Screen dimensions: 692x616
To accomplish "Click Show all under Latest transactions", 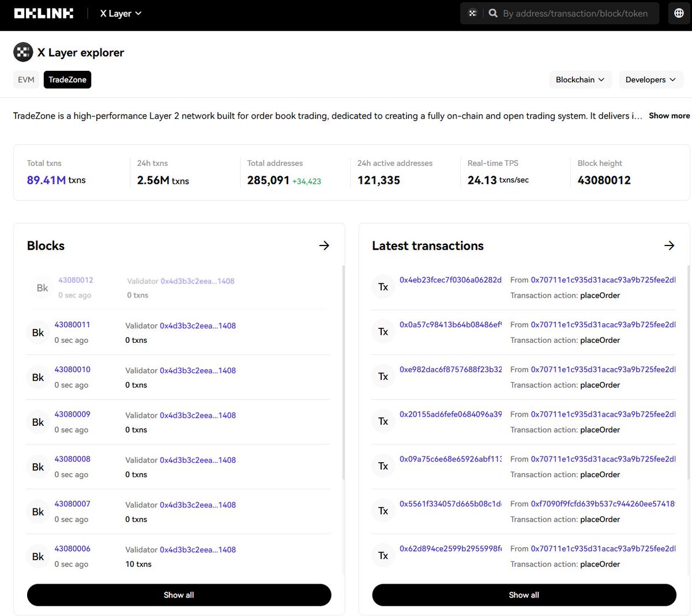I will coord(524,595).
